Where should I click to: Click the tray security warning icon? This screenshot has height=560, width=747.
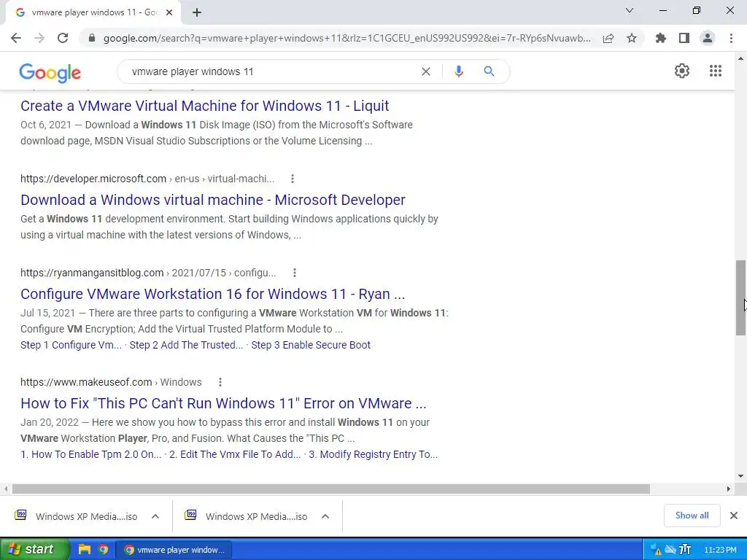point(656,550)
